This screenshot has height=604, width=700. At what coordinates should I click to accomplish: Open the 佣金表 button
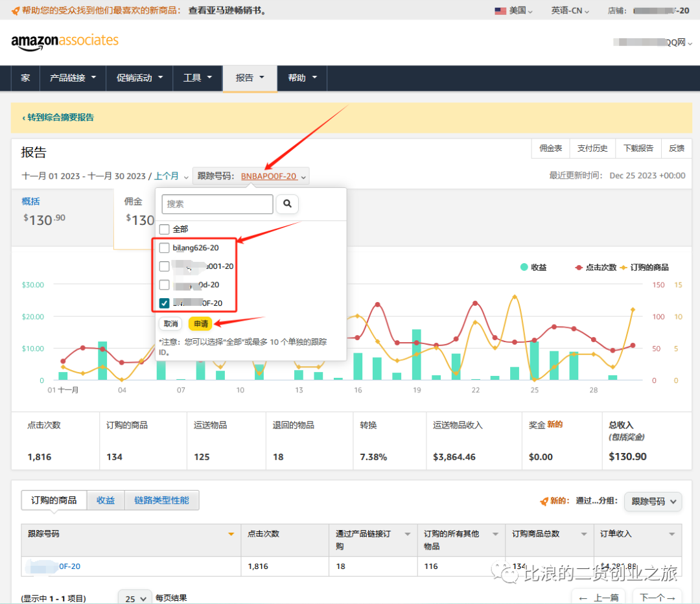(550, 148)
